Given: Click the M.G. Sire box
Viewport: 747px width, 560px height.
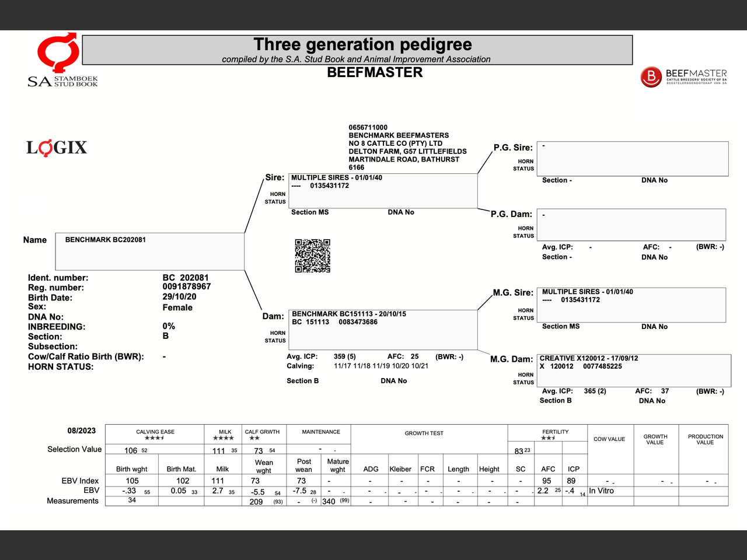Looking at the screenshot, I should (631, 304).
